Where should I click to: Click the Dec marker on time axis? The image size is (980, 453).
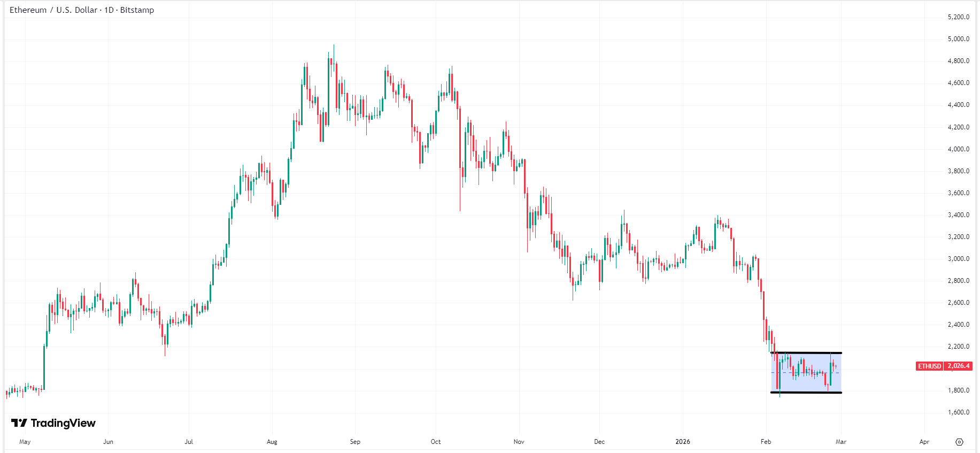point(599,442)
